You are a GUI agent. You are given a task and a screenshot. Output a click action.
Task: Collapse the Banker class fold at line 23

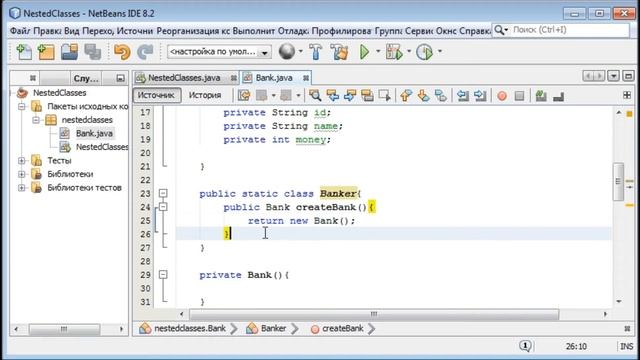pos(163,193)
